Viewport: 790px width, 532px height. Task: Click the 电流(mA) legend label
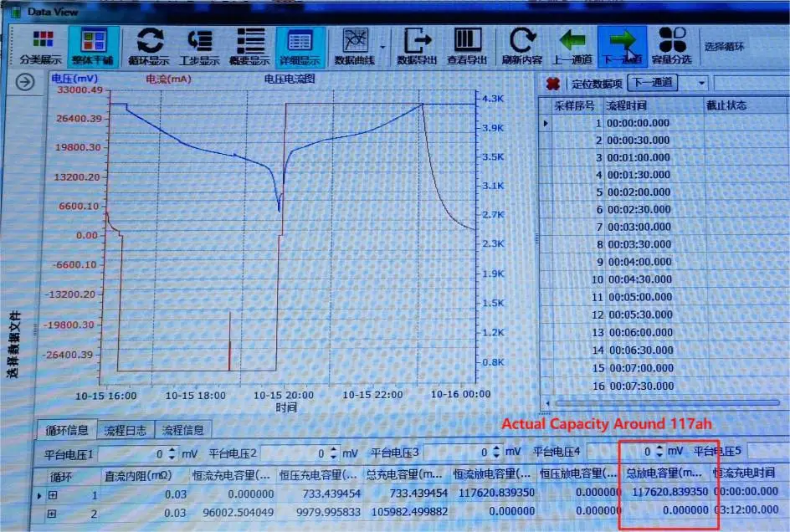pos(168,79)
